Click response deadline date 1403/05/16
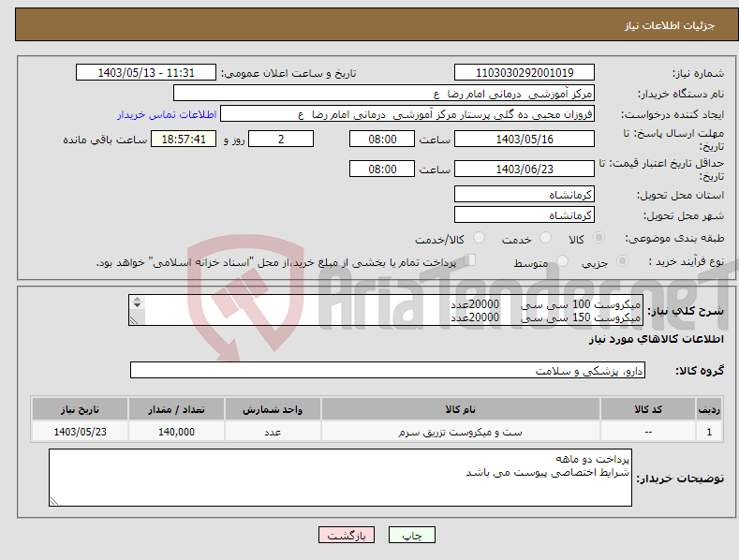This screenshot has height=560, width=739. click(x=525, y=139)
